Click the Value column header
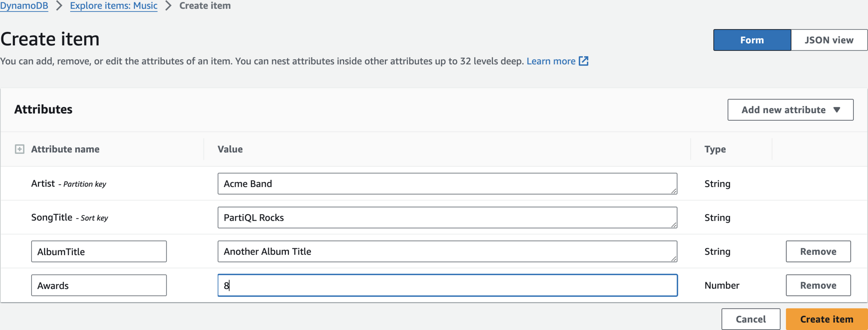 [230, 149]
